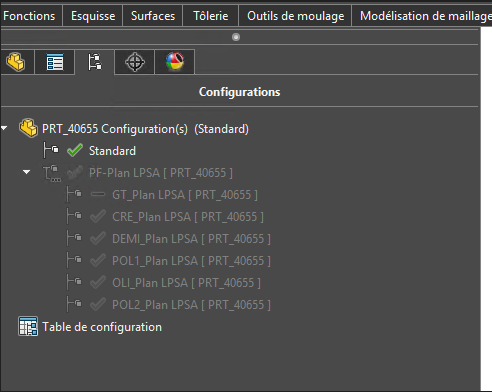This screenshot has height=392, width=492.
Task: Open the Esquisse ribbon tab
Action: tap(93, 16)
